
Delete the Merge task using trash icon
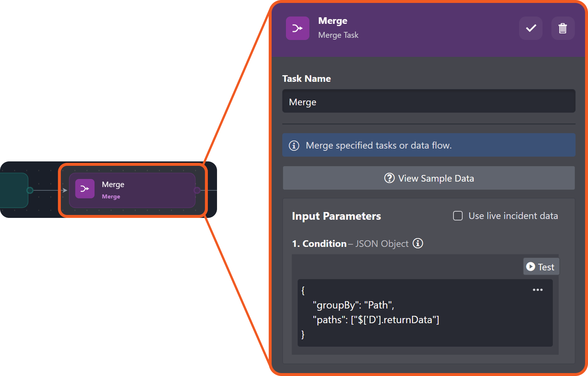tap(562, 28)
